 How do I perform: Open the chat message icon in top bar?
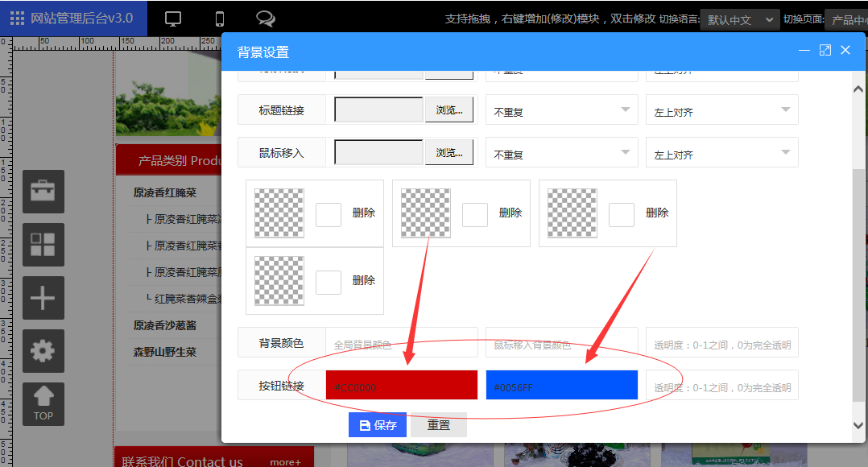click(266, 17)
